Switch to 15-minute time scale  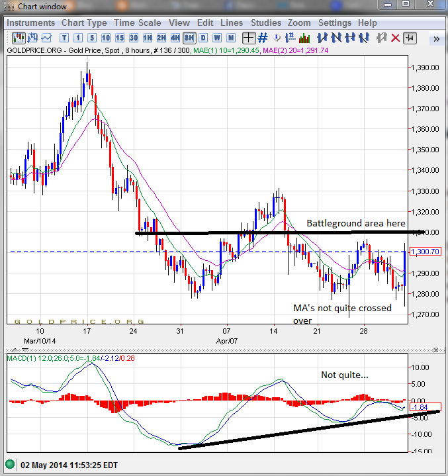[x=120, y=38]
